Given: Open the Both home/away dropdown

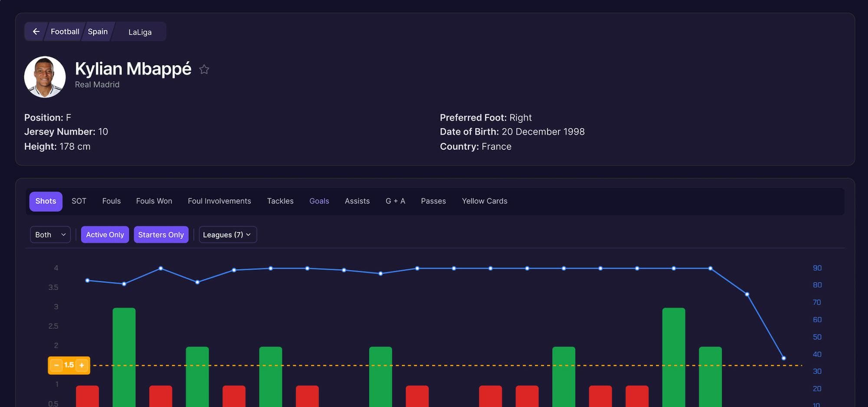Looking at the screenshot, I should [50, 234].
